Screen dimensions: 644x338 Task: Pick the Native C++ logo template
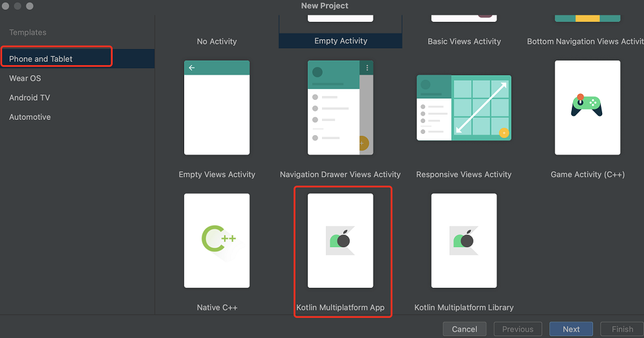click(217, 241)
